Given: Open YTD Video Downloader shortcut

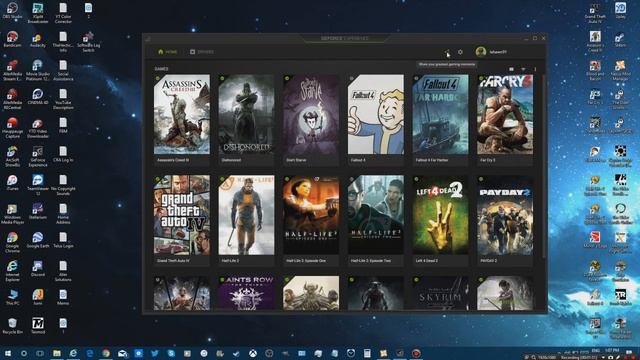Looking at the screenshot, I should [x=38, y=128].
